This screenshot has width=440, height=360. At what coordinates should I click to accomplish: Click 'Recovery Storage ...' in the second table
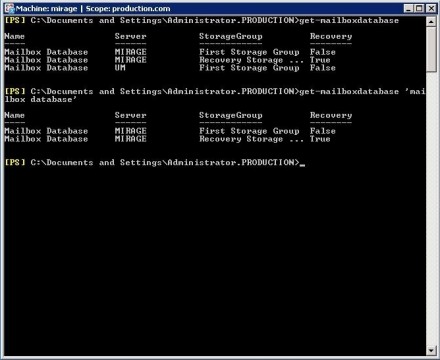pos(251,139)
